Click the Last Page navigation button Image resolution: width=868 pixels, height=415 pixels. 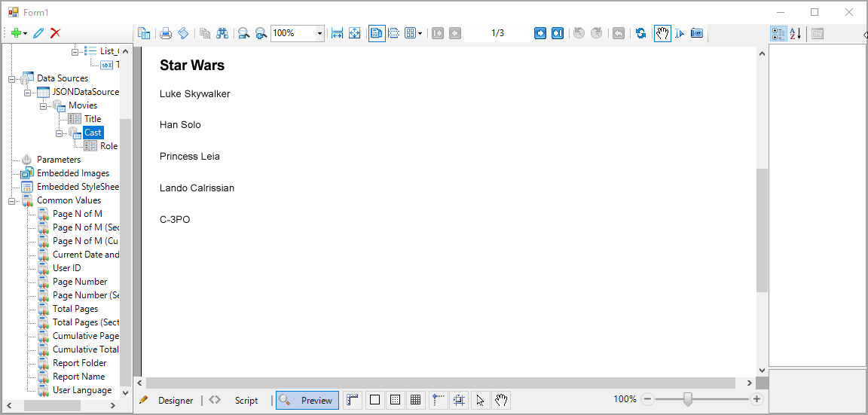click(558, 33)
